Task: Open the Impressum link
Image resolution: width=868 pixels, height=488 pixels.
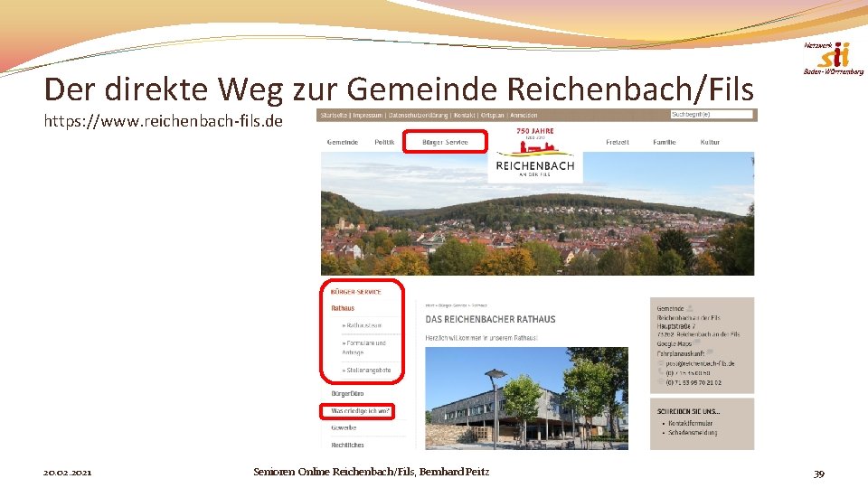Action: (x=368, y=115)
